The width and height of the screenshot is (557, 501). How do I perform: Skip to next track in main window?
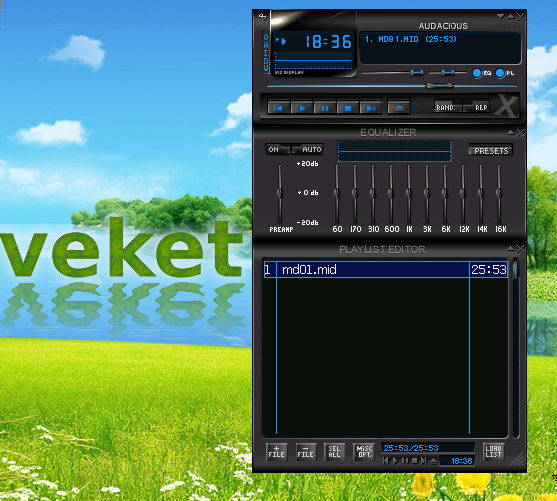click(371, 108)
